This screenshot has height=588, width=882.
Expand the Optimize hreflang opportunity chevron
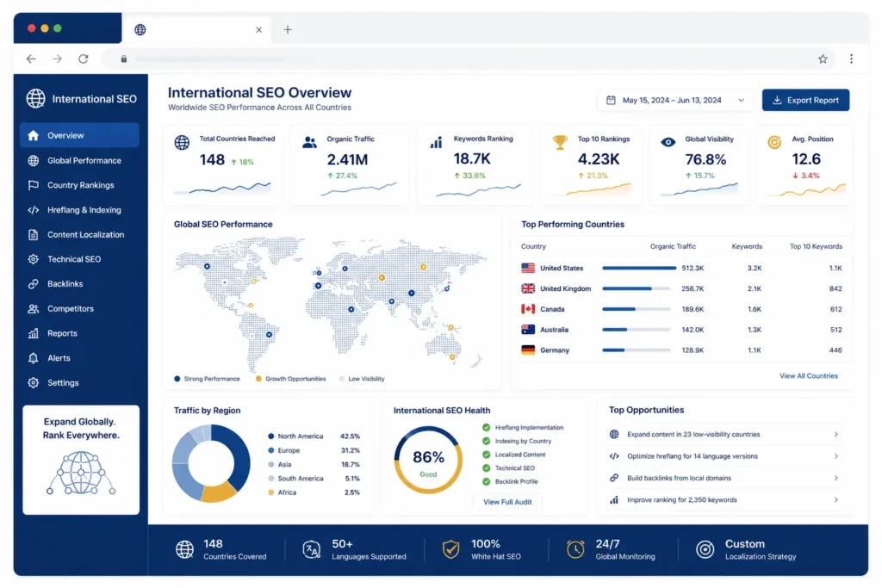(836, 456)
